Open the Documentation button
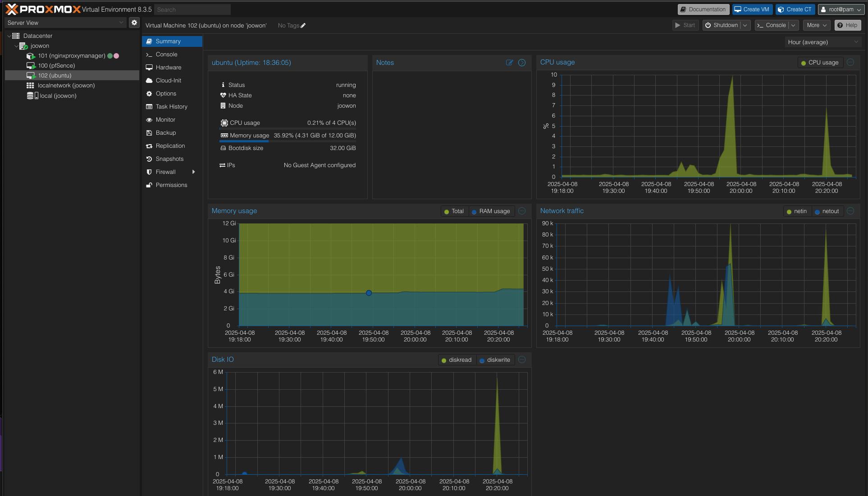This screenshot has width=868, height=496. pos(703,9)
